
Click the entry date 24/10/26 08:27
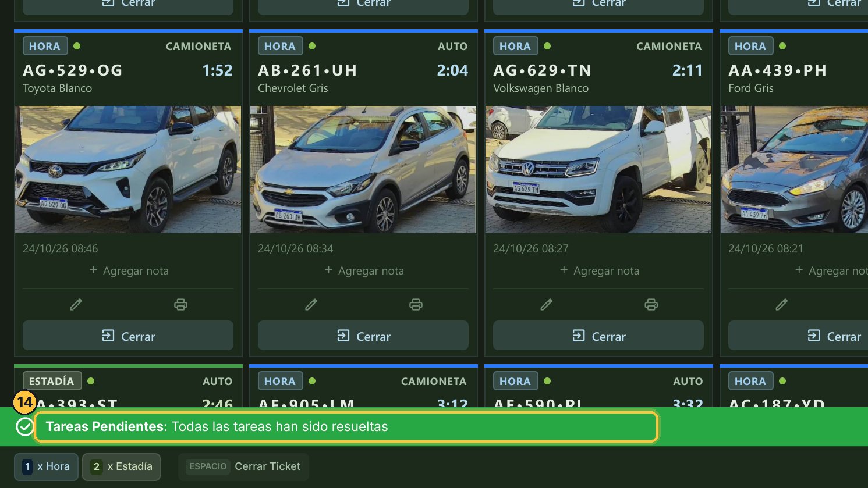[x=531, y=248]
